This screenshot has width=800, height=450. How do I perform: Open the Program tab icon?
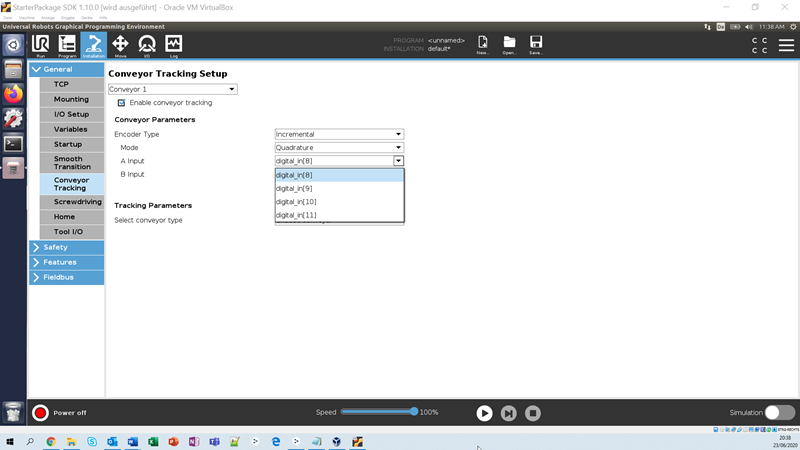[67, 45]
